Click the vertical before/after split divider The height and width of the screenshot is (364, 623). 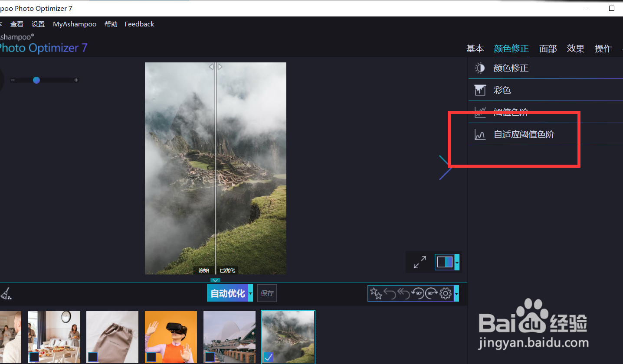(x=216, y=169)
